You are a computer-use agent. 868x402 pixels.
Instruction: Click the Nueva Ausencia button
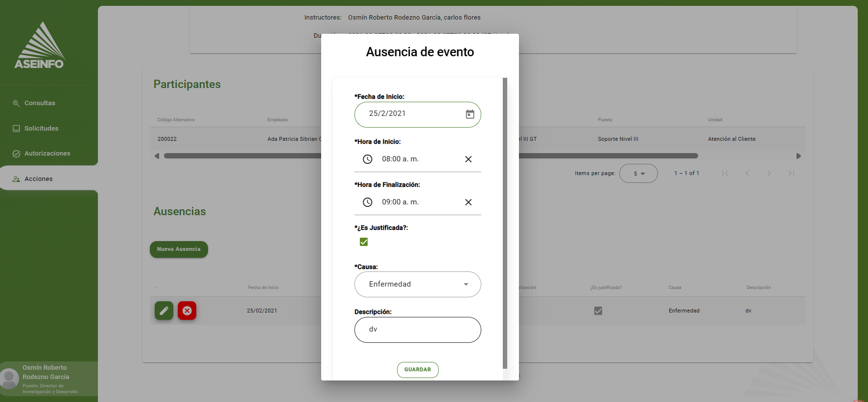coord(179,249)
